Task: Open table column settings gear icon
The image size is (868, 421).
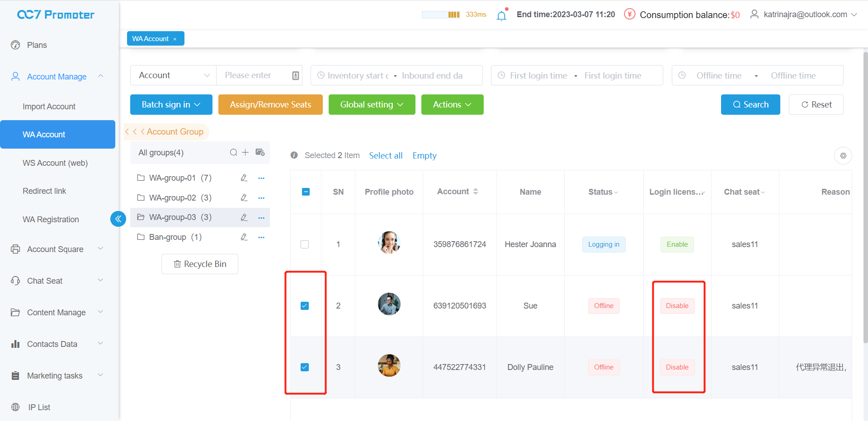Action: click(843, 155)
